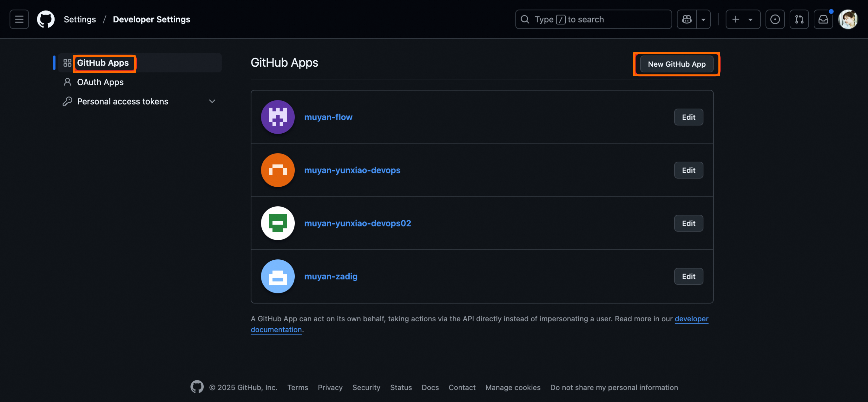Select GitHub Apps in sidebar
Image resolution: width=868 pixels, height=402 pixels.
click(x=103, y=63)
